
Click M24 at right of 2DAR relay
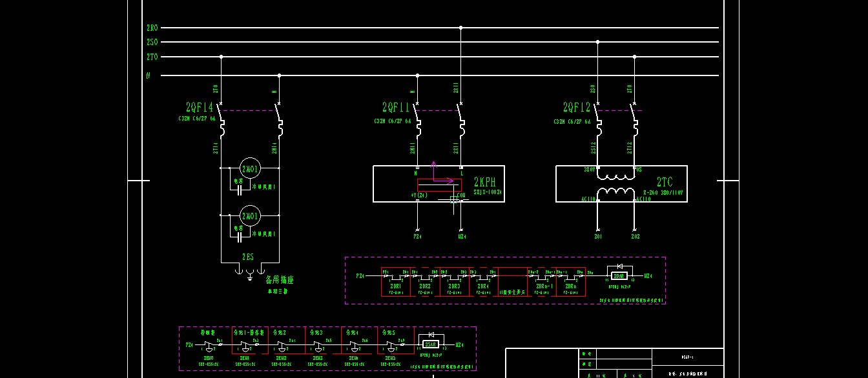[x=649, y=275]
